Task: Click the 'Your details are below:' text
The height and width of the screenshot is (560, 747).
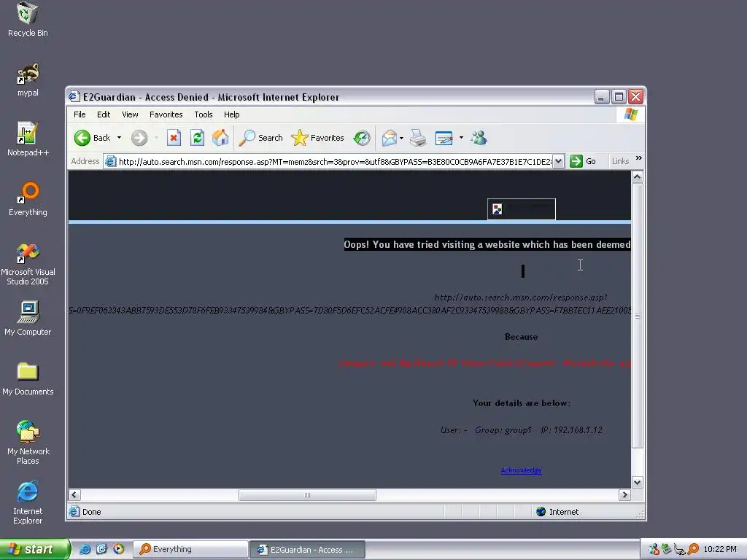Action: pos(521,402)
